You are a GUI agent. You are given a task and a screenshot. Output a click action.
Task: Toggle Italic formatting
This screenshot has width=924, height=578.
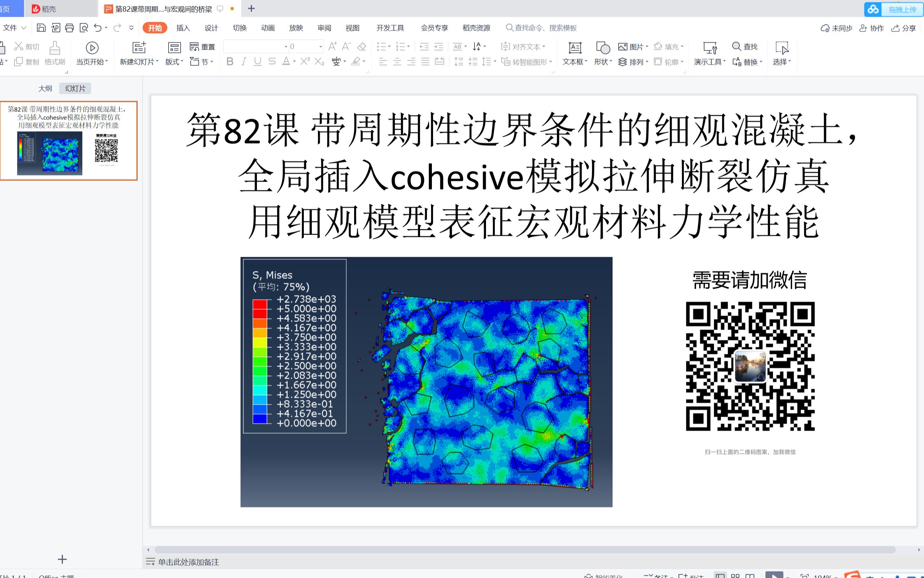(x=244, y=61)
